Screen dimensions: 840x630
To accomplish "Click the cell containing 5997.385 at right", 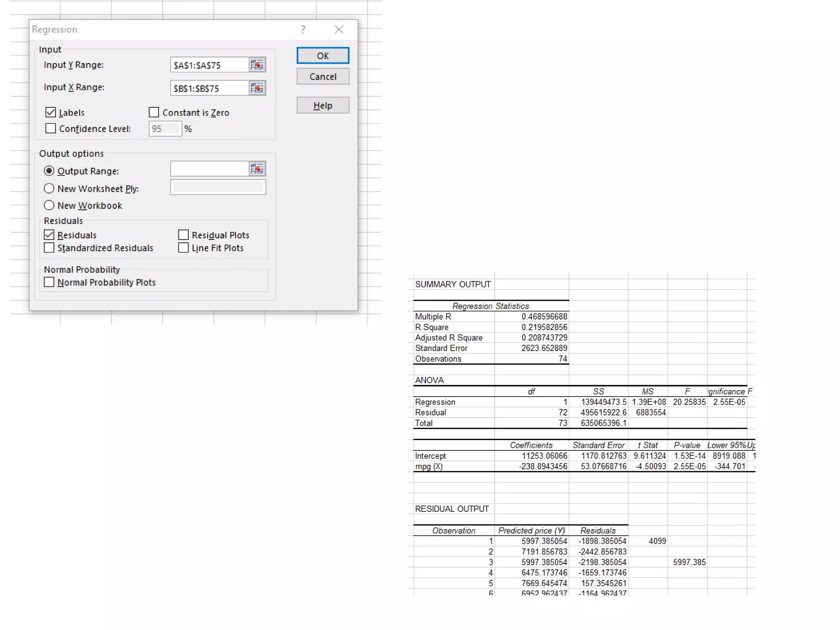I will [687, 562].
